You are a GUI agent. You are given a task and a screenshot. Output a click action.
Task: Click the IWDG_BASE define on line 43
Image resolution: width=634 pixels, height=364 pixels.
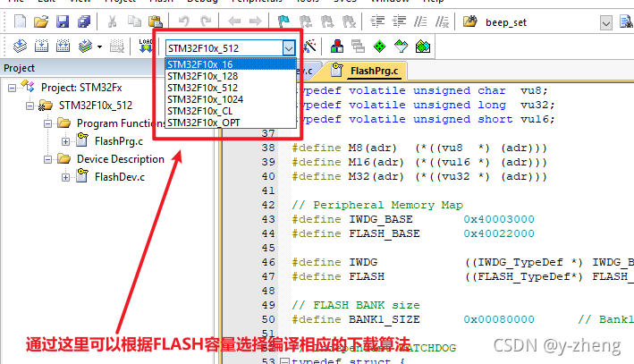[x=381, y=219]
